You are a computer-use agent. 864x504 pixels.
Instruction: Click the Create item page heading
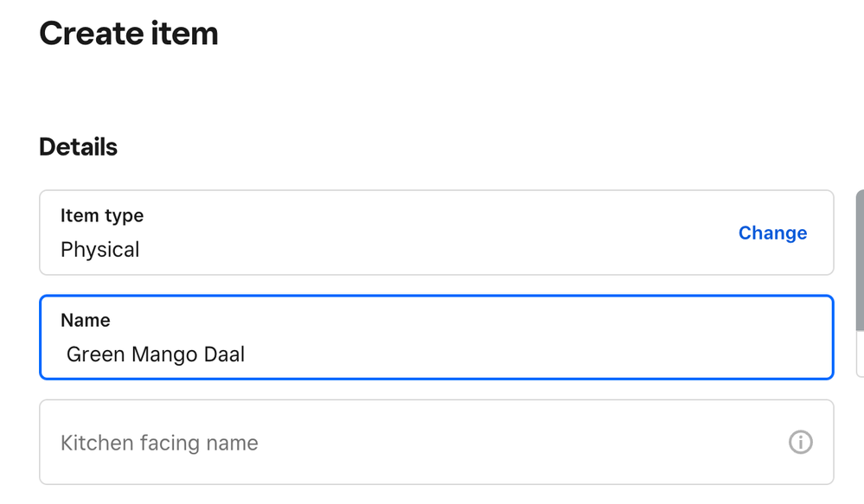click(129, 34)
